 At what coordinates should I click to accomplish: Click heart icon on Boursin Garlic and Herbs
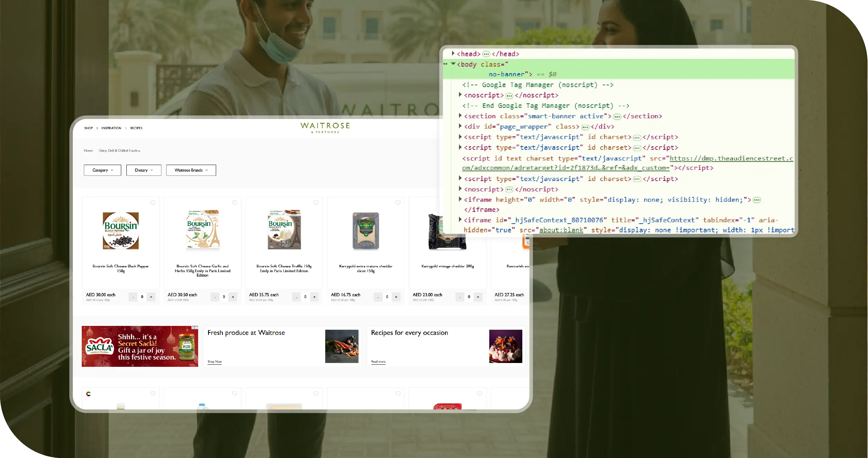234,203
